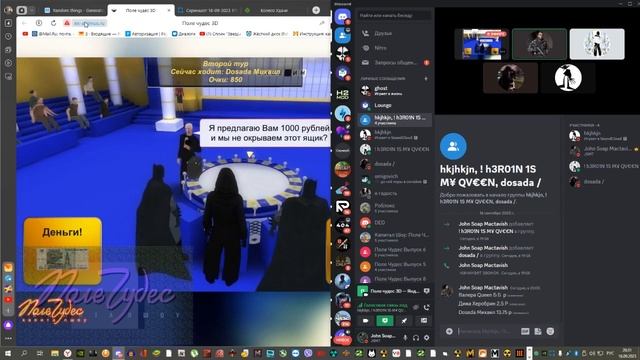Start an activity with rocket icon

[404, 320]
